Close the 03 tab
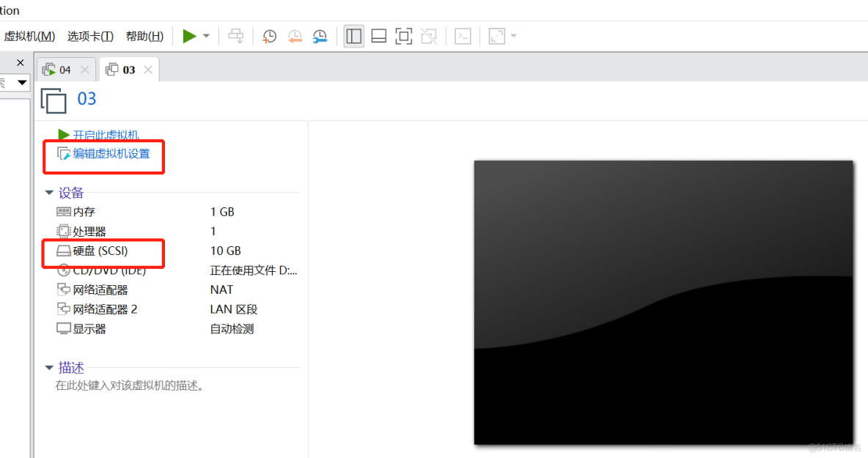868x458 pixels. 148,70
